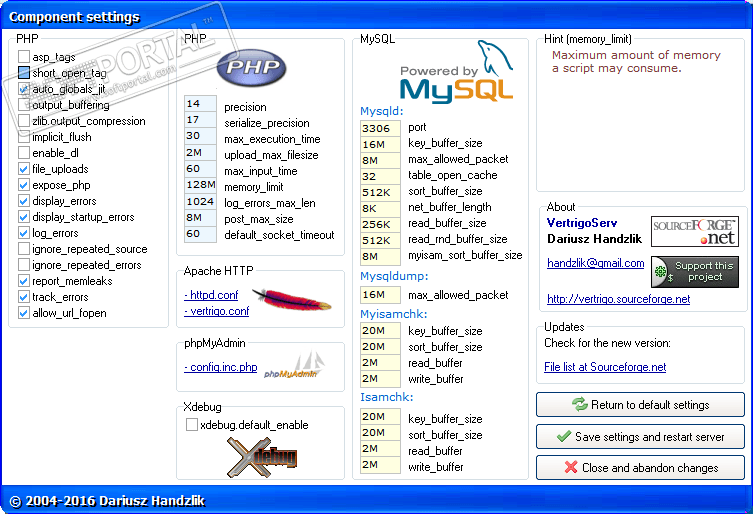Enable ignore_repeated_source checkbox
The height and width of the screenshot is (514, 753).
pyautogui.click(x=24, y=249)
